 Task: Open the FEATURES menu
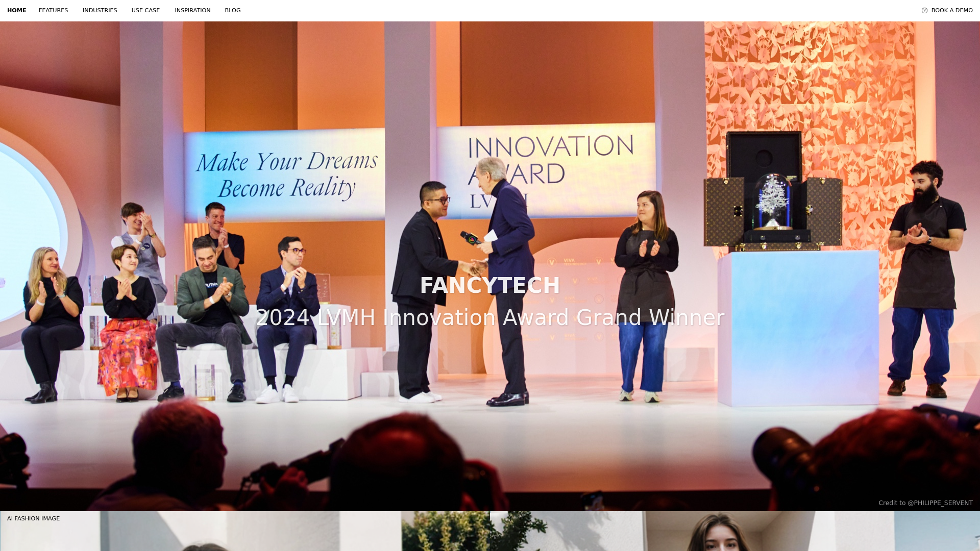click(x=53, y=10)
